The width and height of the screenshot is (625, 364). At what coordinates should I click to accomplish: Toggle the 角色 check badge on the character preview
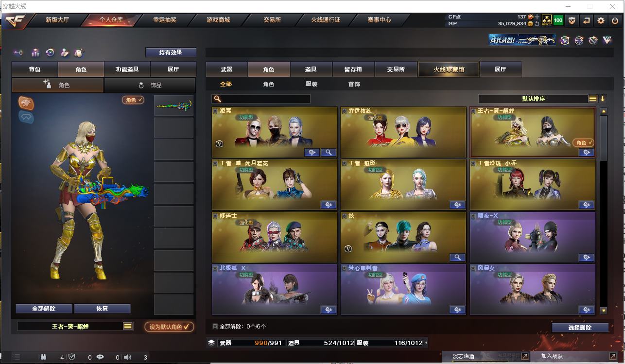click(133, 100)
